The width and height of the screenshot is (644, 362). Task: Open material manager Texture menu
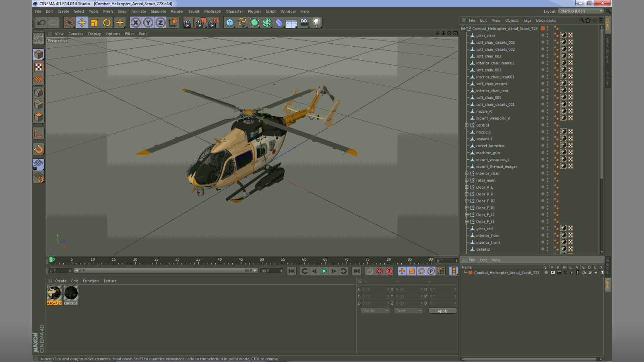pyautogui.click(x=109, y=281)
